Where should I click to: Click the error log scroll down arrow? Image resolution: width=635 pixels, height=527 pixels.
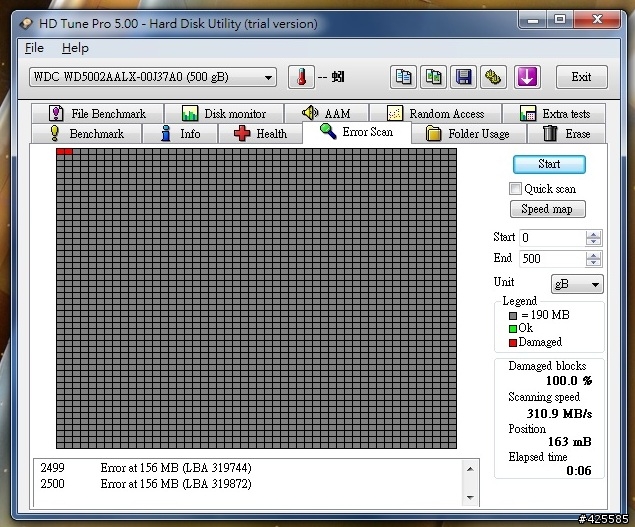(470, 497)
